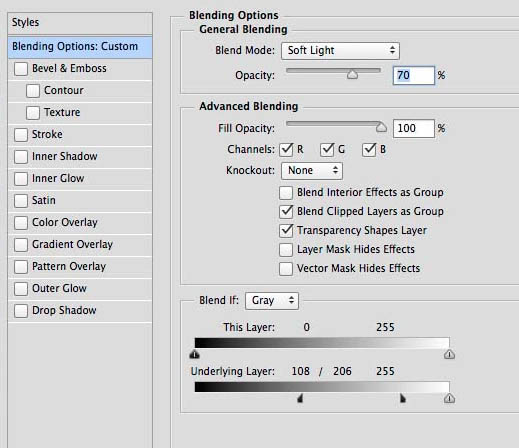Enable the Inner Shadow checkbox
519x448 pixels.
pyautogui.click(x=21, y=157)
